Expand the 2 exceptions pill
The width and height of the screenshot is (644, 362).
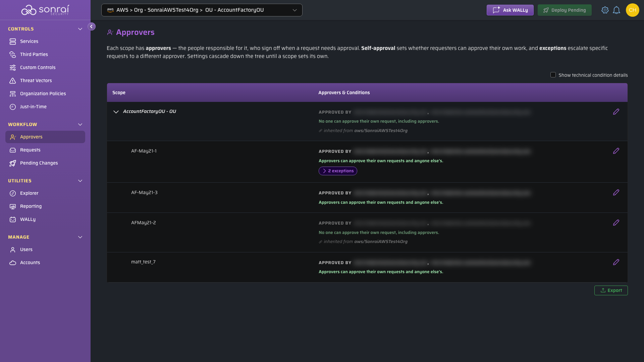pyautogui.click(x=338, y=171)
